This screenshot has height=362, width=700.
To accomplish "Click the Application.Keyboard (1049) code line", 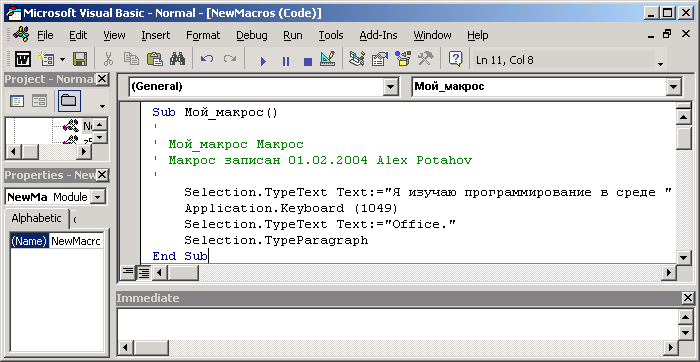I will 291,208.
